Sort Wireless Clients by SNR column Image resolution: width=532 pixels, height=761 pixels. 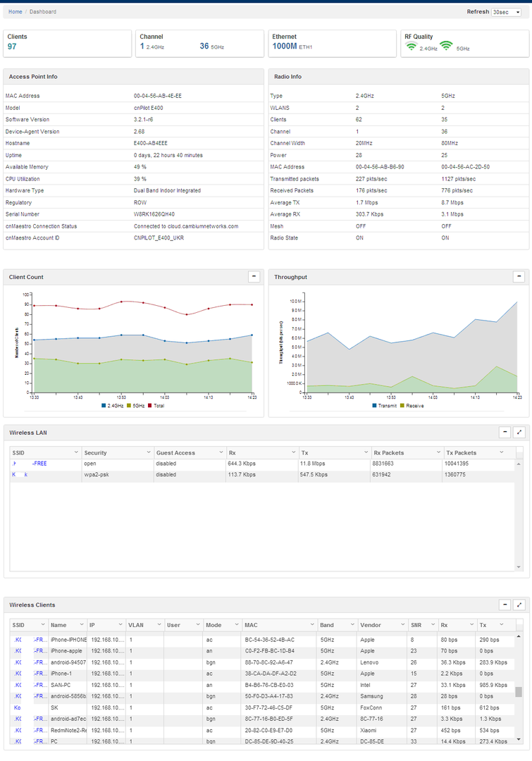coord(416,625)
